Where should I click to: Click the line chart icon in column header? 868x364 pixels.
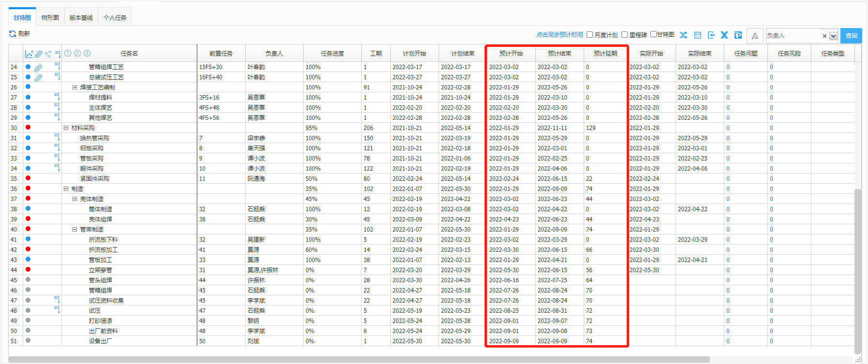[29, 54]
